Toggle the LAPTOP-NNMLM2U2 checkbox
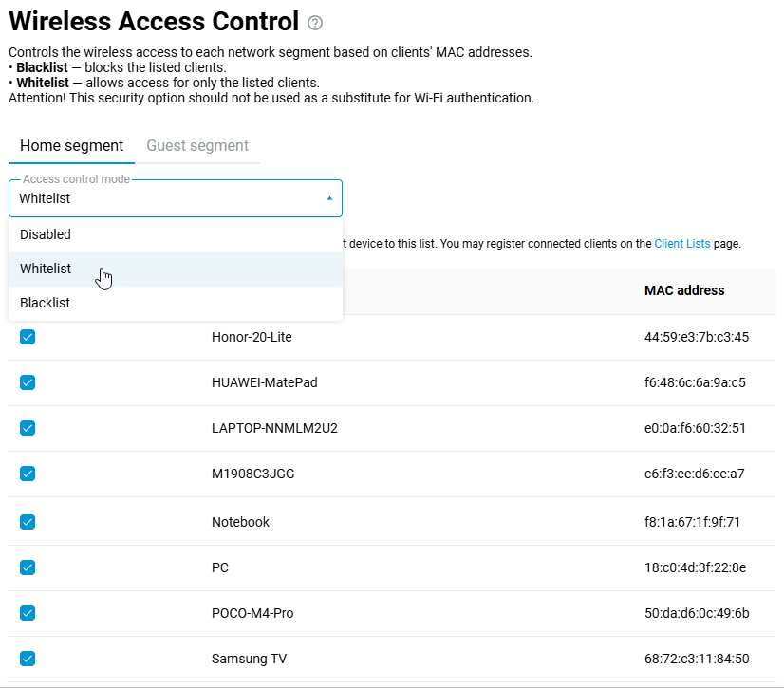 (x=28, y=428)
